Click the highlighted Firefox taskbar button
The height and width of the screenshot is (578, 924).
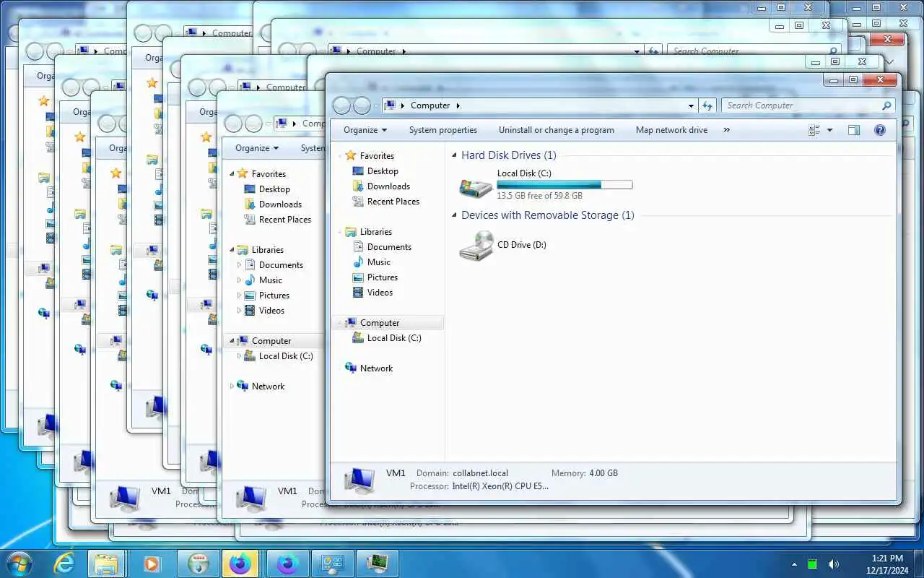point(240,564)
